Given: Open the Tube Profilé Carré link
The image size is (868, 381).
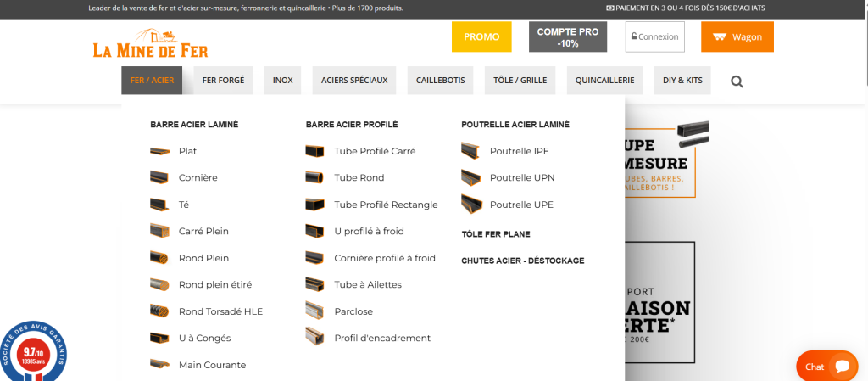Looking at the screenshot, I should coord(375,151).
